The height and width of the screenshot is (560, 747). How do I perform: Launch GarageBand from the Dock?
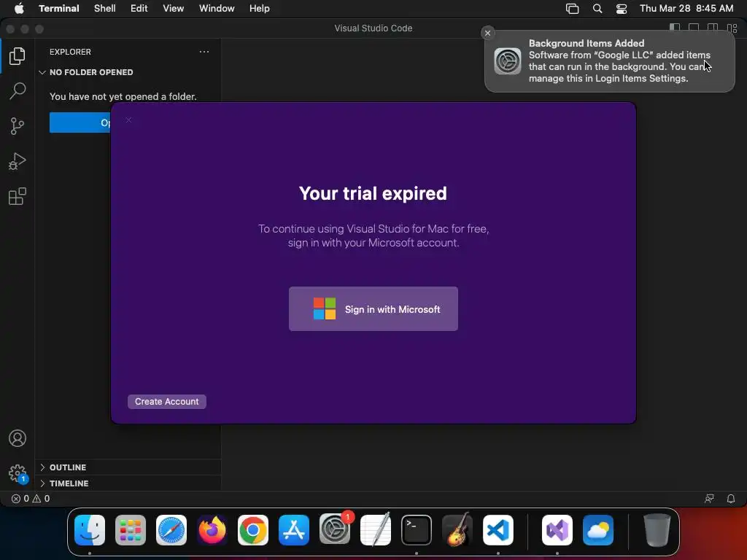[x=457, y=529]
